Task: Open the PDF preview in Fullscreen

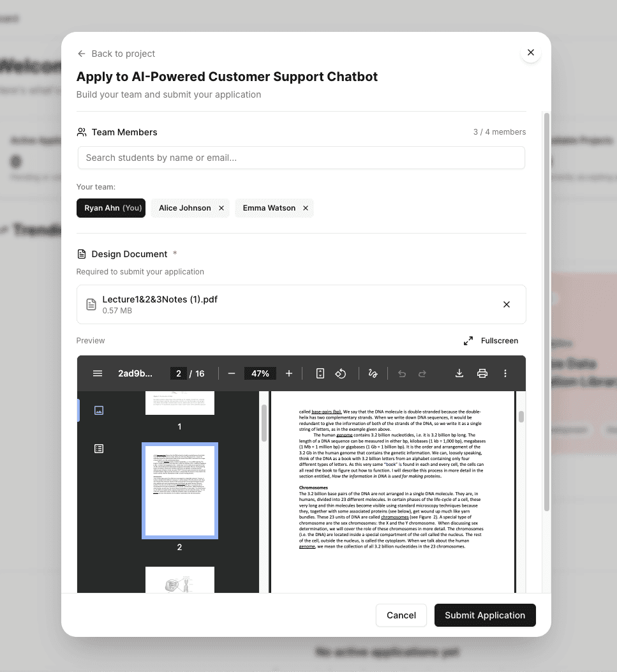Action: [x=491, y=341]
